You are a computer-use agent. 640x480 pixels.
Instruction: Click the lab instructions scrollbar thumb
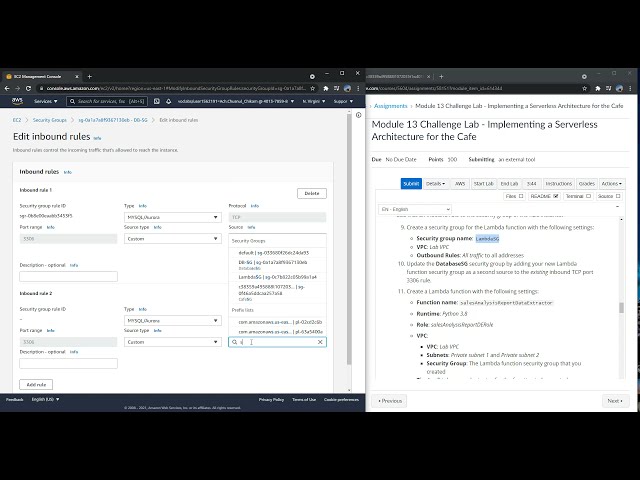click(x=622, y=308)
